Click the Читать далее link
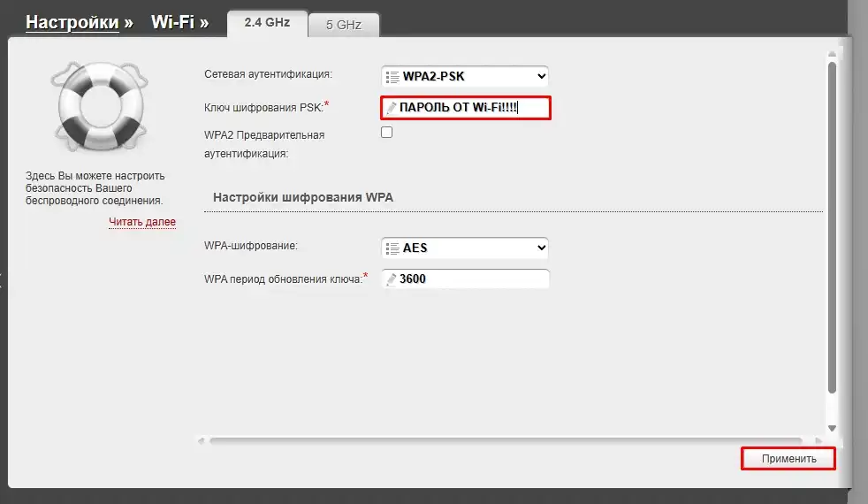Image resolution: width=868 pixels, height=504 pixels. point(142,222)
